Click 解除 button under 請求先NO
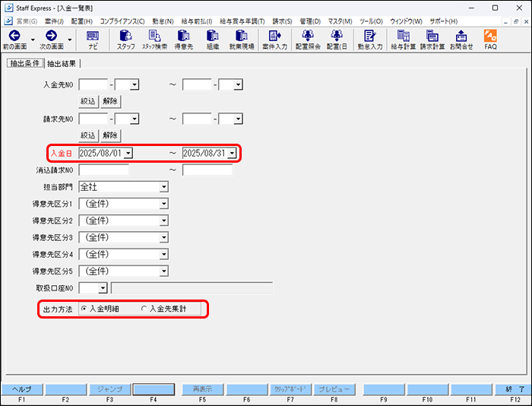Screen dimensions: 532x406 pyautogui.click(x=110, y=135)
